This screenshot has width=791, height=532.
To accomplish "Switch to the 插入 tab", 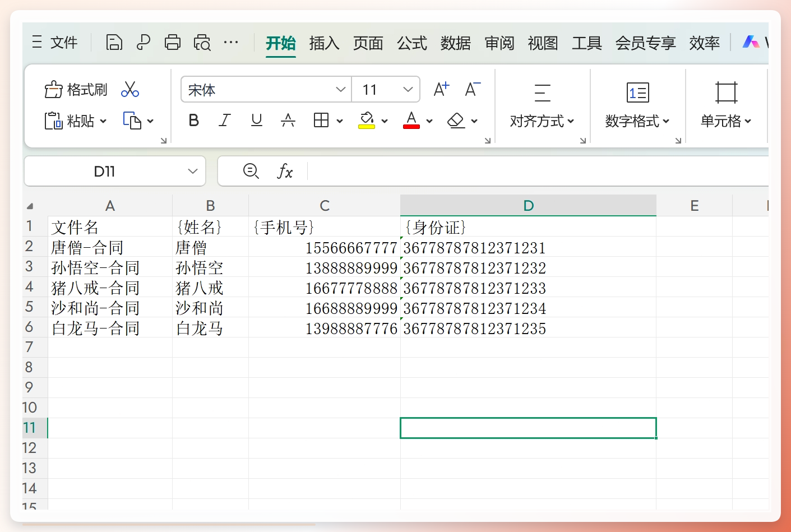I will coord(325,43).
